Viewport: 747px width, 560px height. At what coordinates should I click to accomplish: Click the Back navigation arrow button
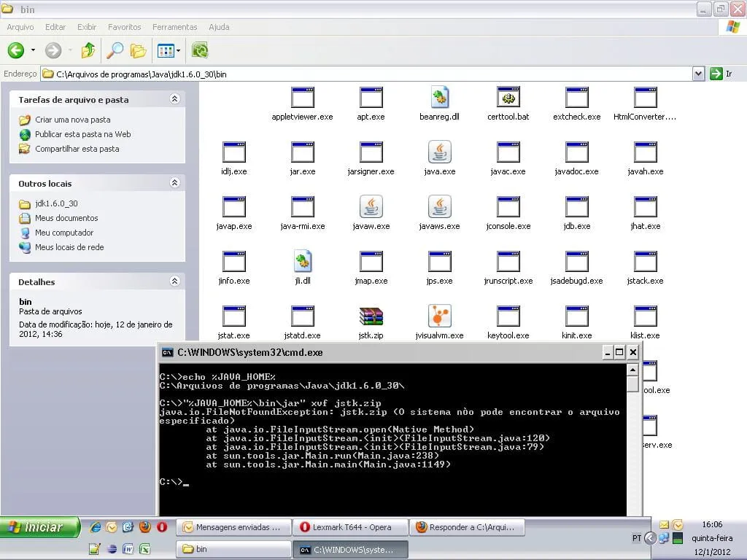pyautogui.click(x=16, y=50)
